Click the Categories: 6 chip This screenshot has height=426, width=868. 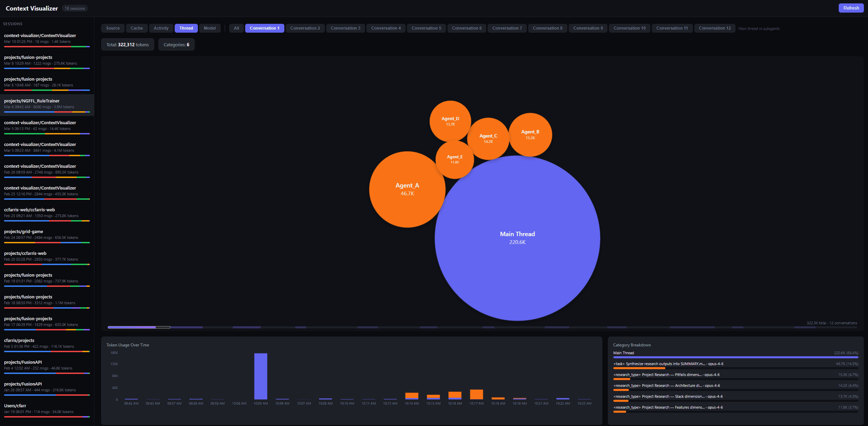[176, 44]
